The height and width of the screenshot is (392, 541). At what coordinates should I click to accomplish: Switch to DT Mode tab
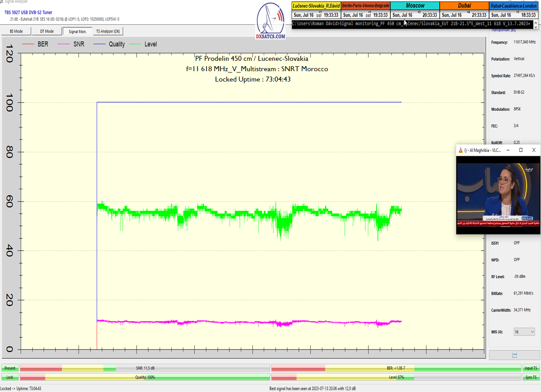(47, 32)
